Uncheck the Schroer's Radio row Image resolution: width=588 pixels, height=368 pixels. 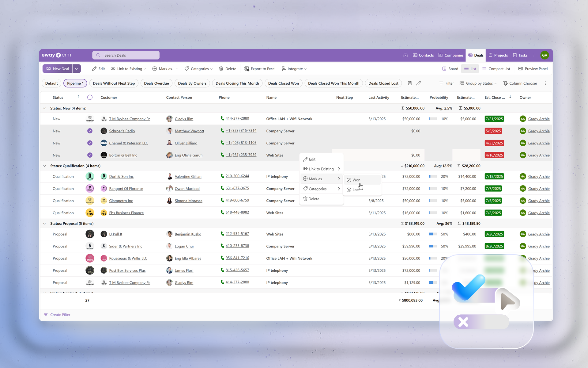click(x=90, y=131)
